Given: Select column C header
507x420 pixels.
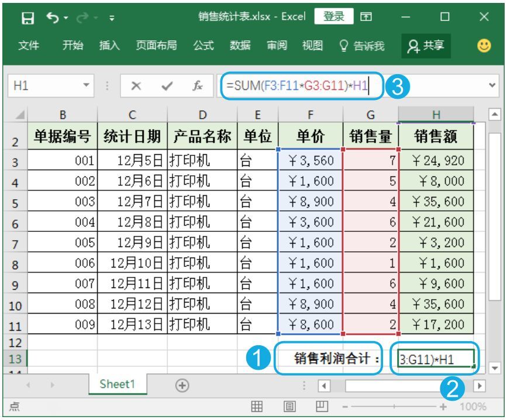Looking at the screenshot, I should [132, 114].
